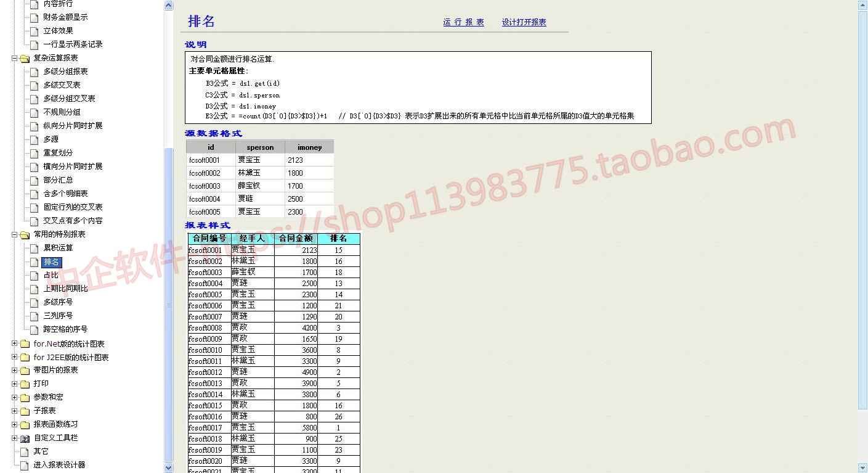Click the 5800 amount cell
Screen dimensions: 868x473
click(296, 428)
